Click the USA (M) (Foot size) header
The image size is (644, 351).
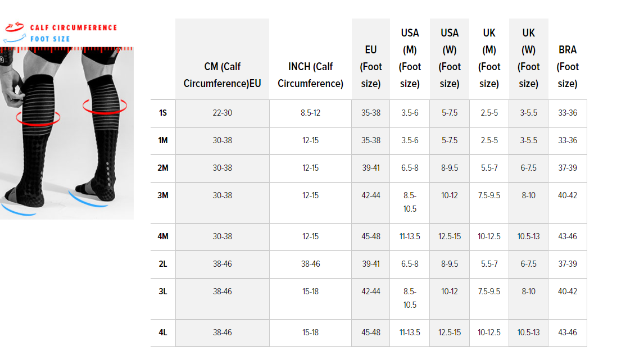pos(410,58)
